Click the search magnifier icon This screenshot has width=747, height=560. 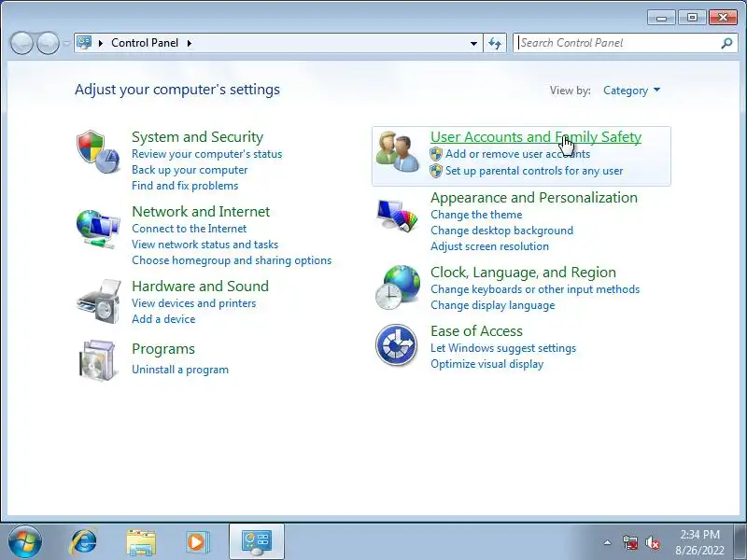(x=726, y=43)
